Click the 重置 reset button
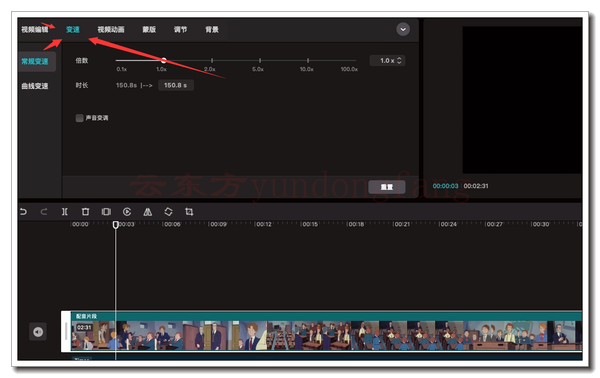Image resolution: width=600 pixels, height=378 pixels. tap(386, 187)
